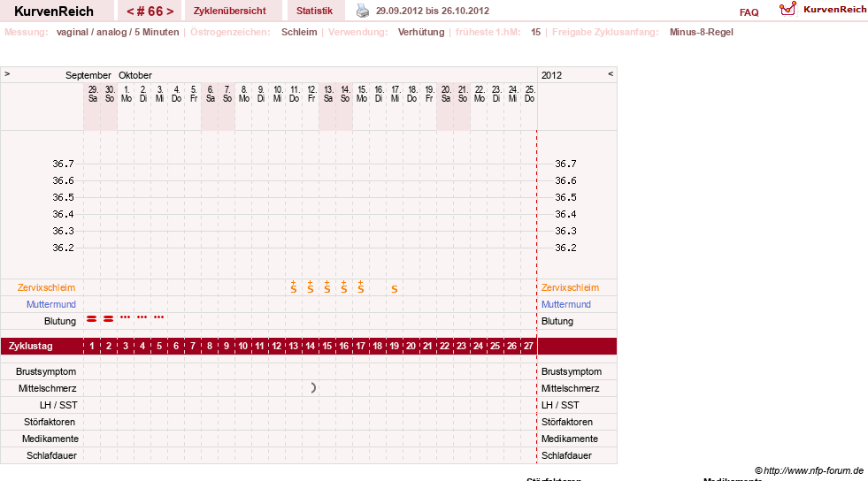868x481 pixels.
Task: Click the printer icon
Action: [x=363, y=11]
